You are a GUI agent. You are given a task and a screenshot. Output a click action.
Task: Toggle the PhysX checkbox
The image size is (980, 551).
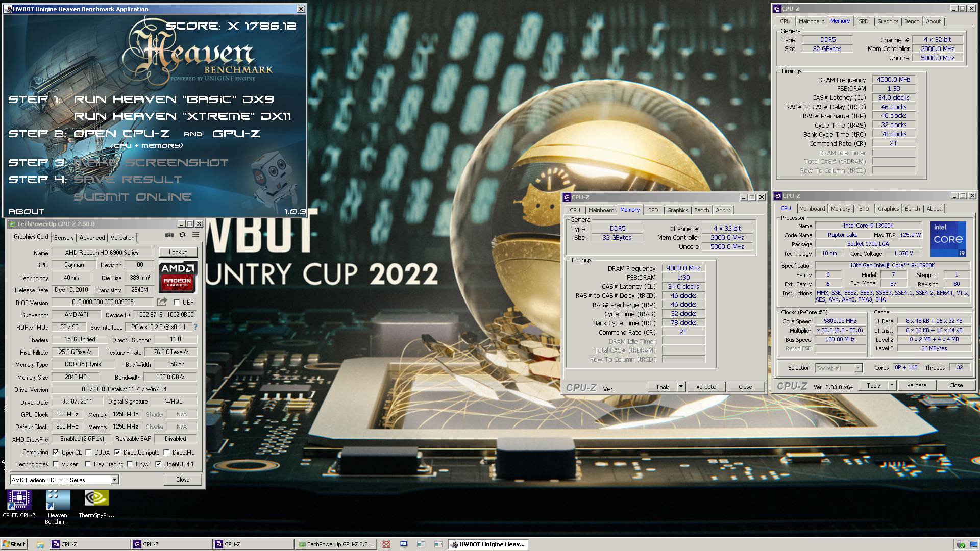point(130,464)
